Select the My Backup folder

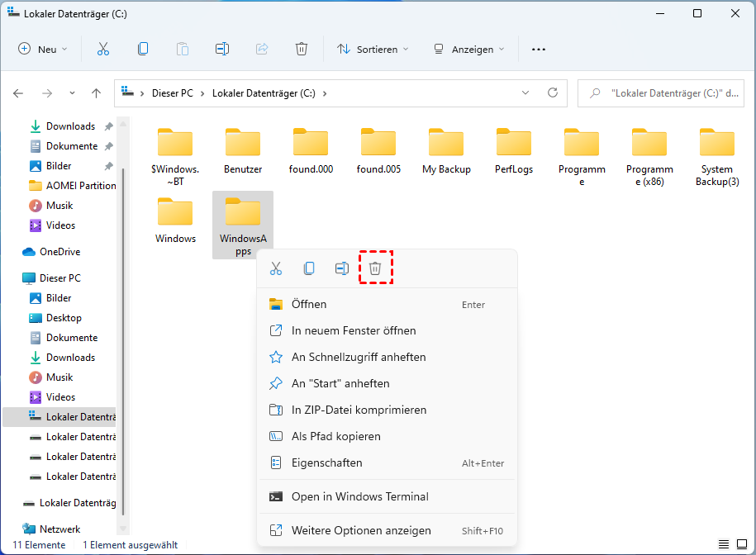coord(446,151)
